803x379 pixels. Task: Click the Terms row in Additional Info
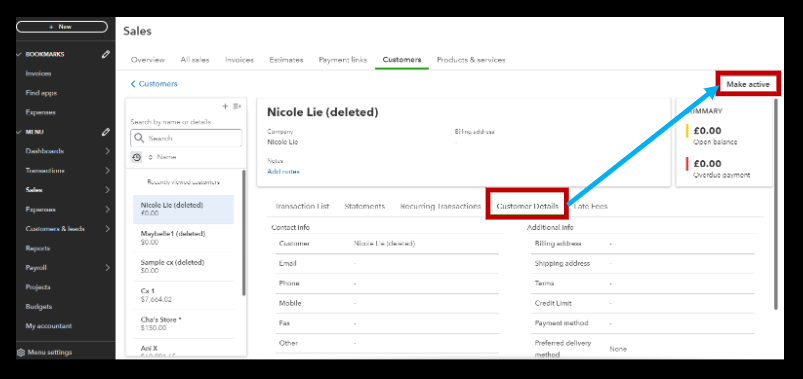[x=643, y=283]
